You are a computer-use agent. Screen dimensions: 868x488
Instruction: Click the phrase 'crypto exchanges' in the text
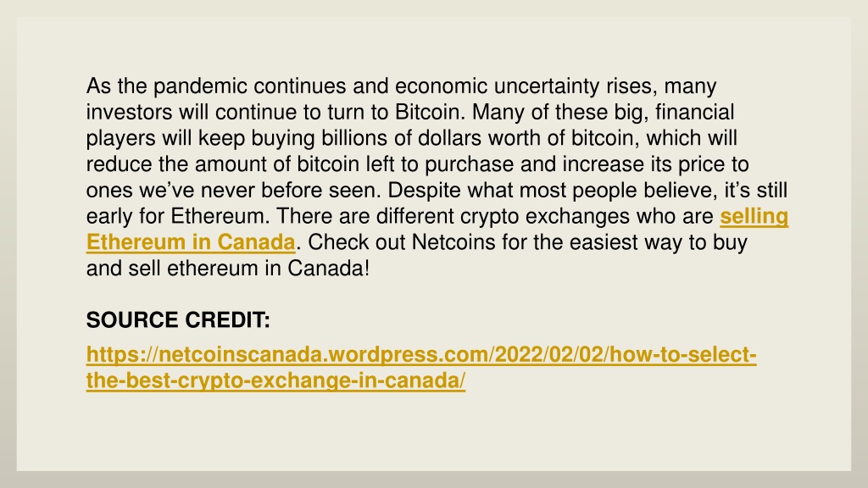[545, 216]
